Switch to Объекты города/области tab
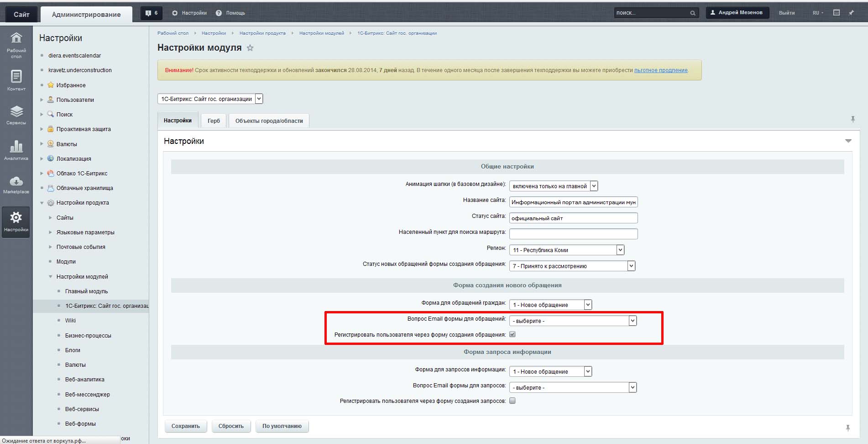This screenshot has width=868, height=444. (269, 121)
